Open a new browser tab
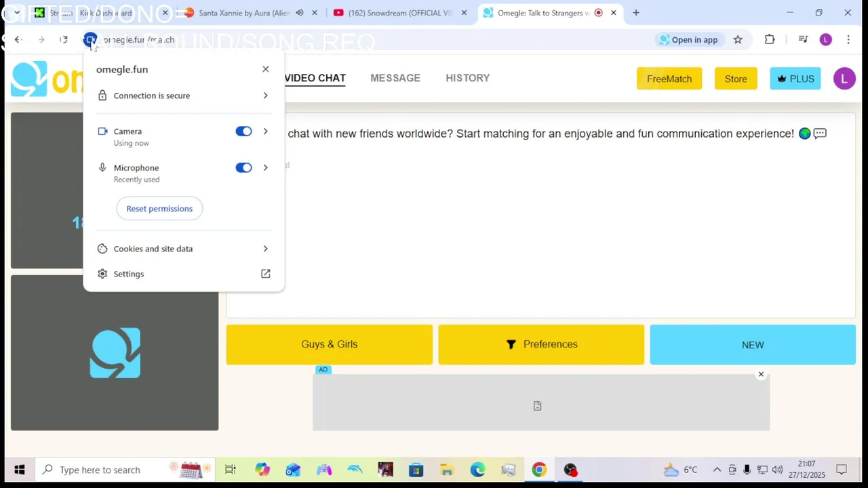This screenshot has height=488, width=868. pyautogui.click(x=636, y=13)
